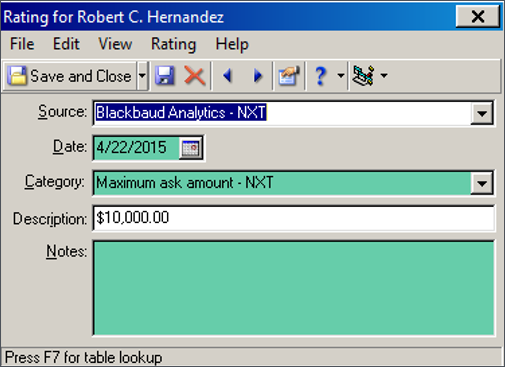Image resolution: width=505 pixels, height=367 pixels.
Task: Open the File menu
Action: click(22, 44)
